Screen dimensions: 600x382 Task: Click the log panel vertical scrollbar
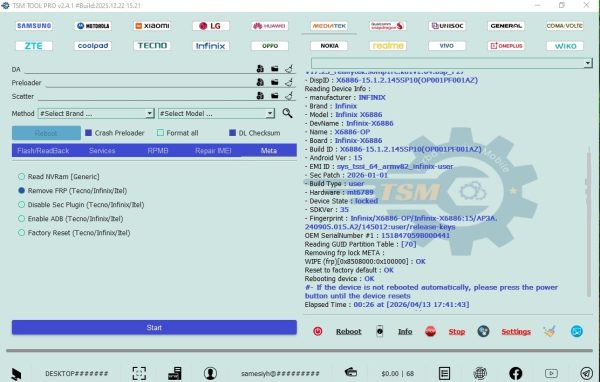tap(589, 224)
